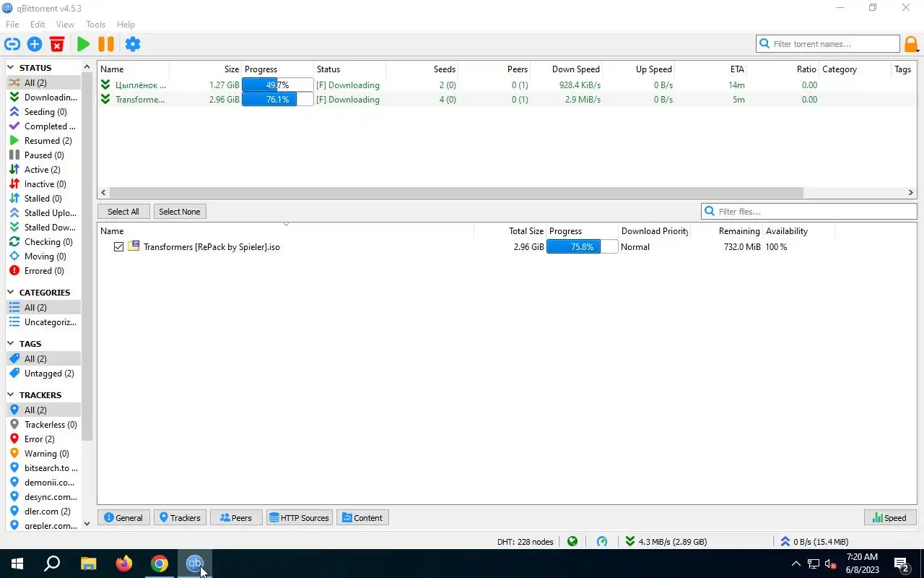This screenshot has height=578, width=924.
Task: Select the bitsearch.to tracker filter
Action: click(x=43, y=468)
